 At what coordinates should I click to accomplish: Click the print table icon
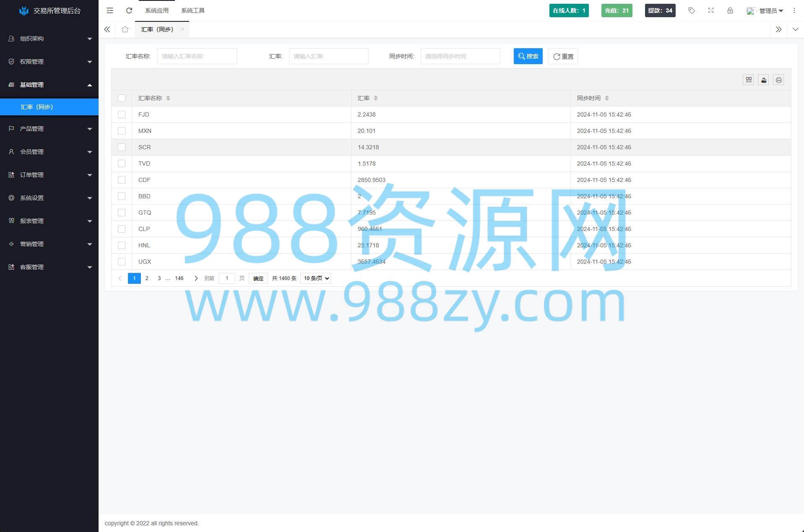[779, 80]
